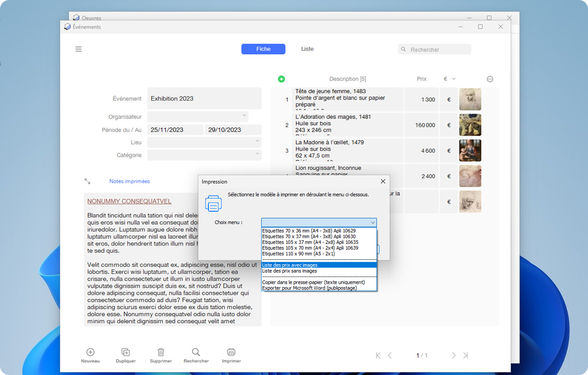Go to first record arrow
Viewport: 588px width, 375px height.
click(x=378, y=356)
